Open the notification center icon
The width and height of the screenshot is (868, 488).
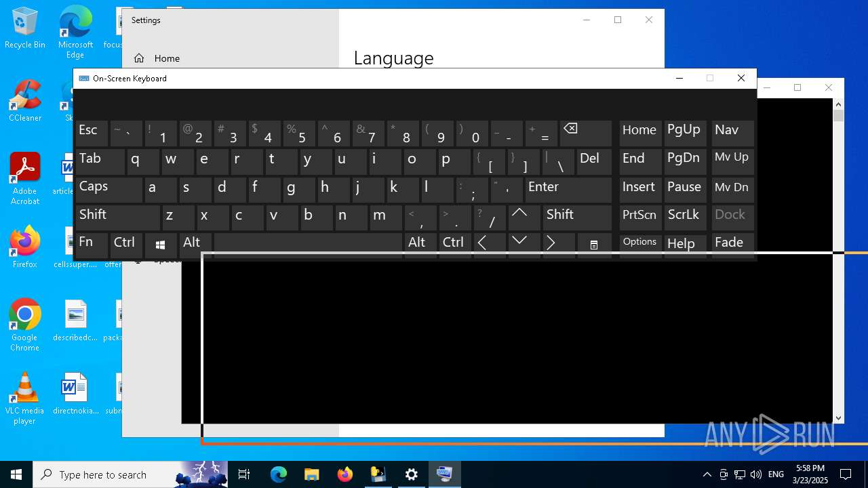(x=846, y=474)
